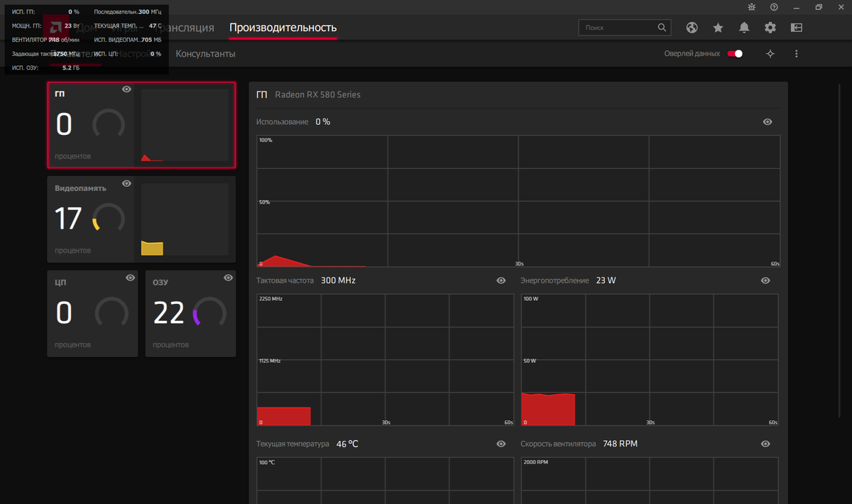Toggle eye icon on the ОЗУ card

click(x=228, y=278)
